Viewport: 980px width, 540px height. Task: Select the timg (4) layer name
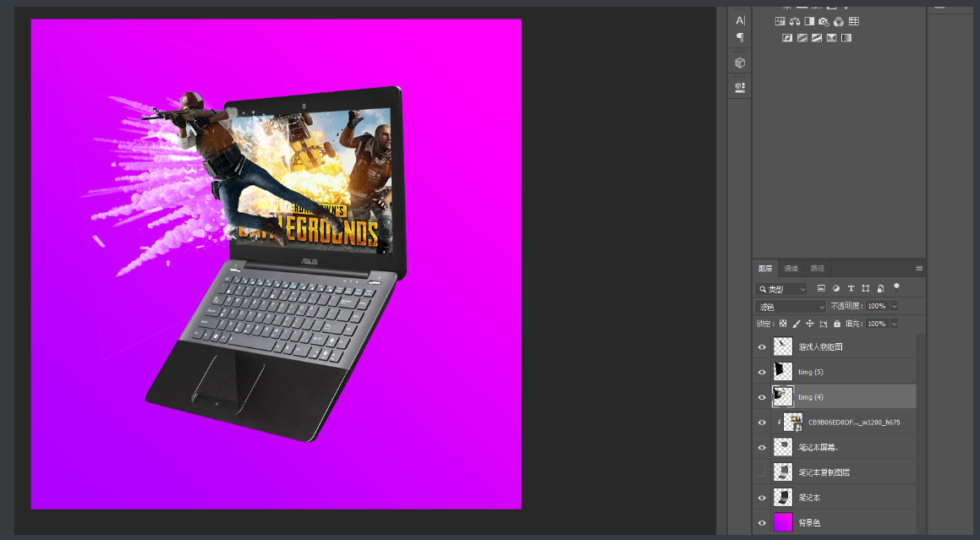tap(811, 397)
